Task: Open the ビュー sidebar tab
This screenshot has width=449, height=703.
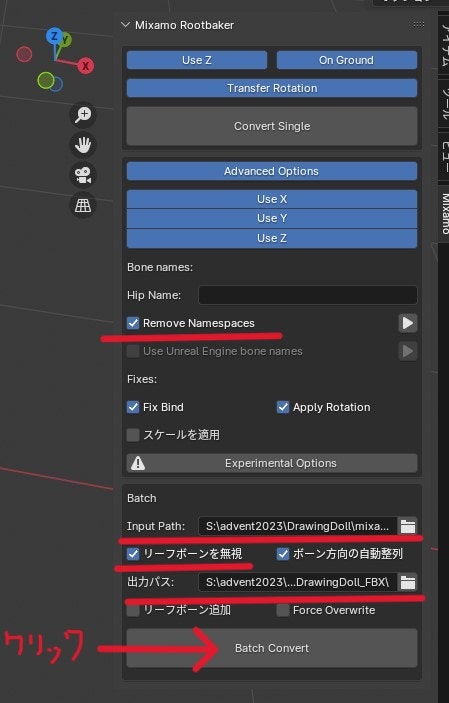Action: (x=444, y=157)
